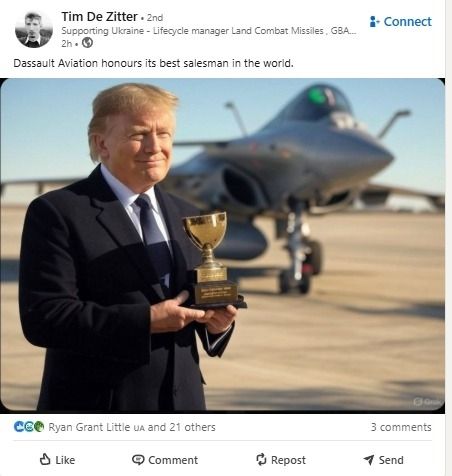Click the Tim De Zitter name link

99,17
